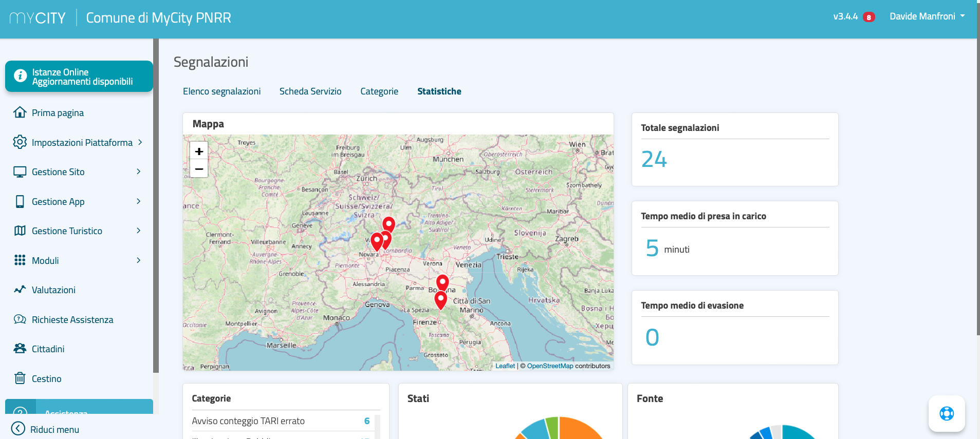
Task: Open Davide Manfroni user dropdown
Action: pos(927,16)
